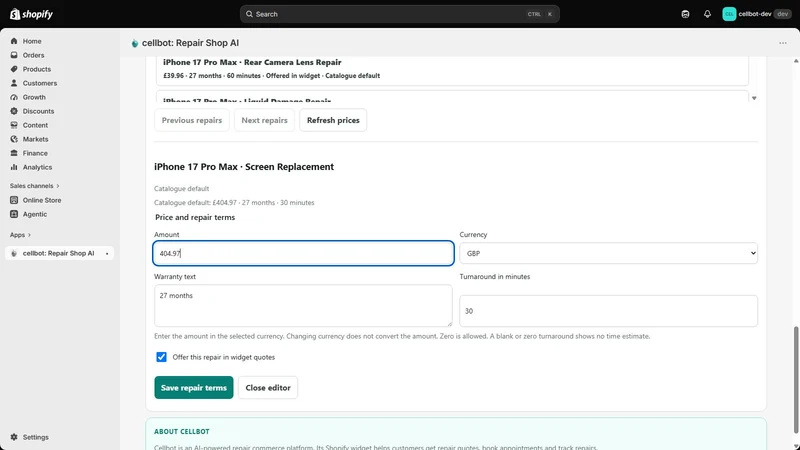
Task: Go to Finance menu item
Action: coord(35,153)
